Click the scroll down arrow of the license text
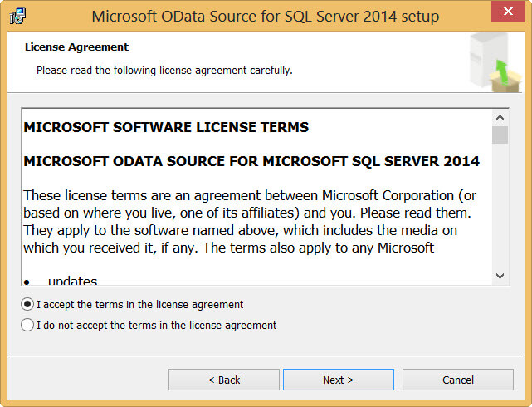The image size is (532, 407). point(500,276)
